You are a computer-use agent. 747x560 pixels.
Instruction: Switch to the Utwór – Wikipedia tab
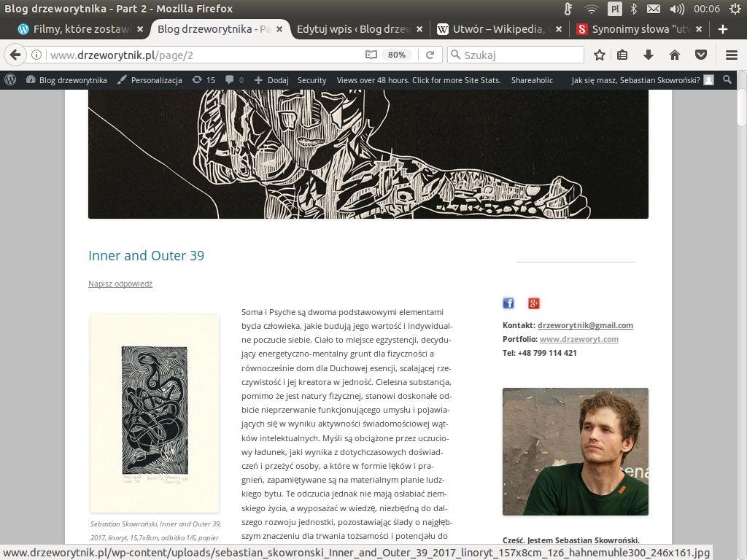click(498, 29)
